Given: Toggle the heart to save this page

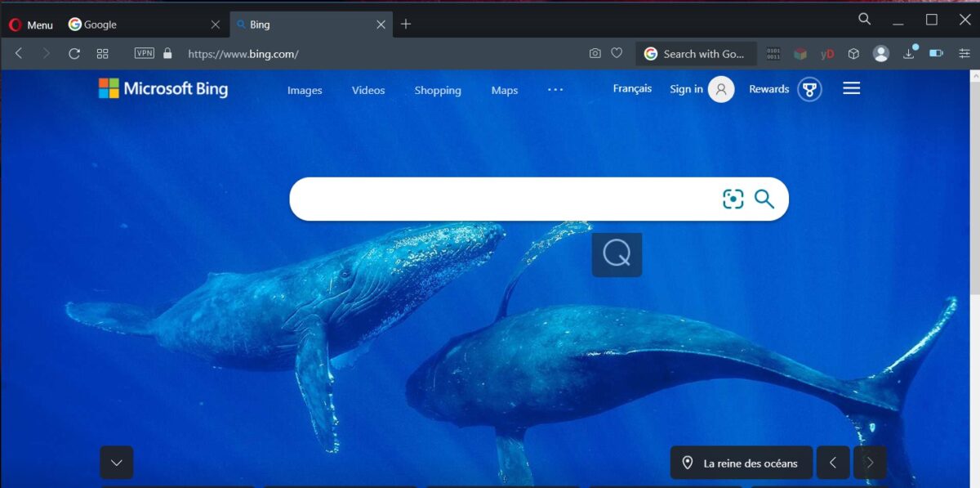Looking at the screenshot, I should coord(617,52).
